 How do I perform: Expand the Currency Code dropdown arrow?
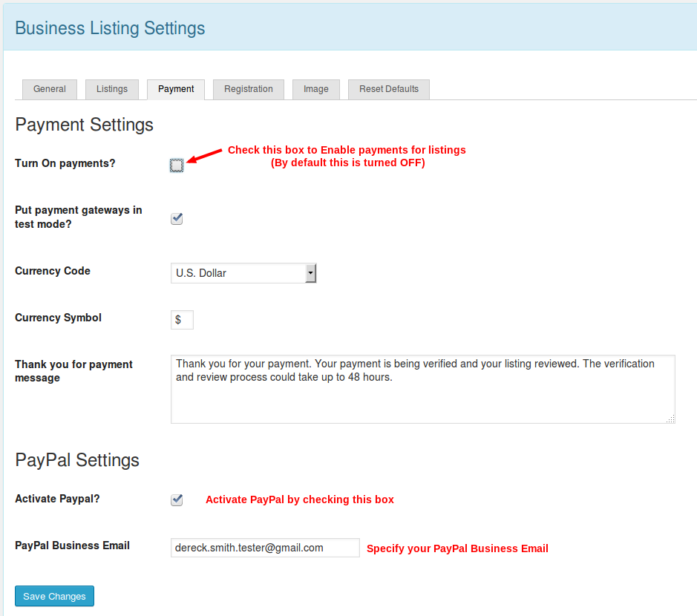click(x=311, y=273)
